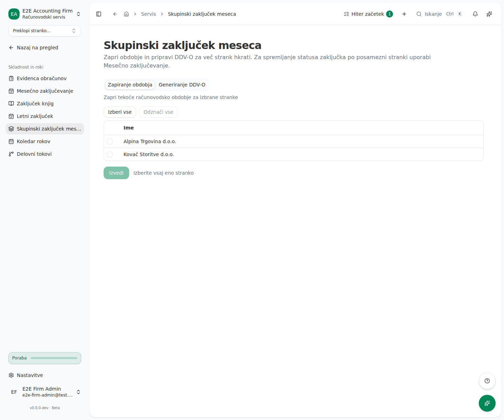Image resolution: width=504 pixels, height=420 pixels.
Task: Click the Servis breadcrumb link
Action: pos(148,14)
